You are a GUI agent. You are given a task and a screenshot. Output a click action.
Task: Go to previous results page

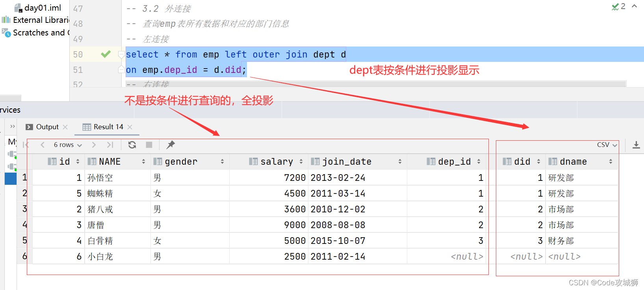(43, 145)
